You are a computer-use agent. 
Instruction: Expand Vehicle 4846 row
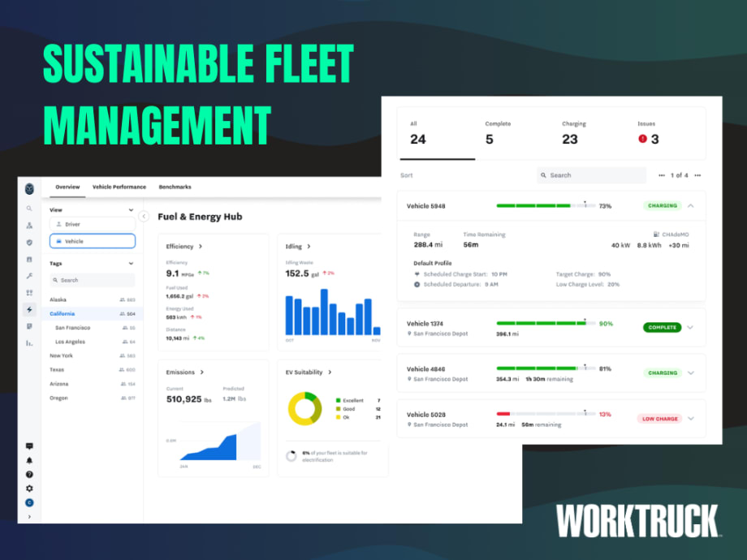[691, 373]
